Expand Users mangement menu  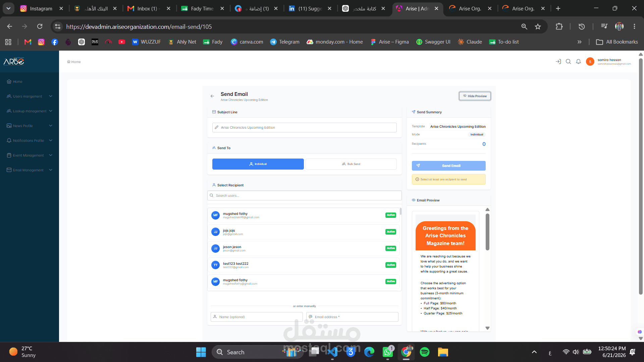(x=30, y=96)
